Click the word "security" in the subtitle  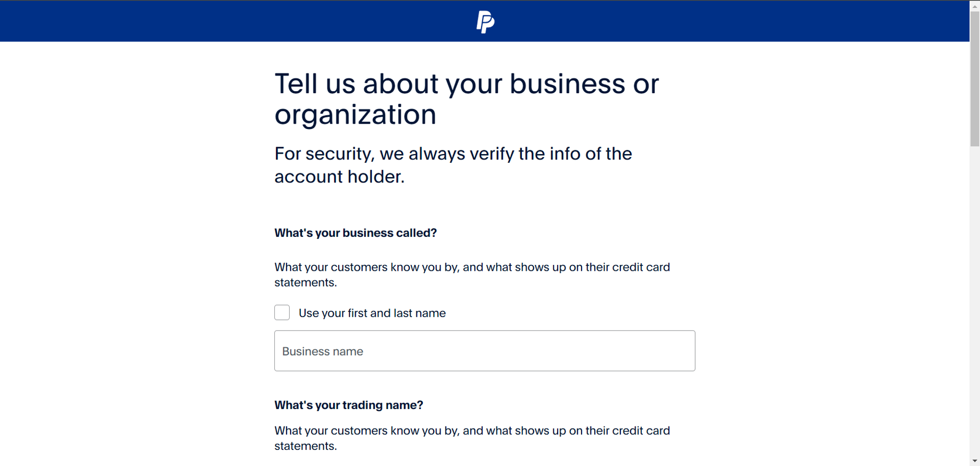tap(339, 154)
